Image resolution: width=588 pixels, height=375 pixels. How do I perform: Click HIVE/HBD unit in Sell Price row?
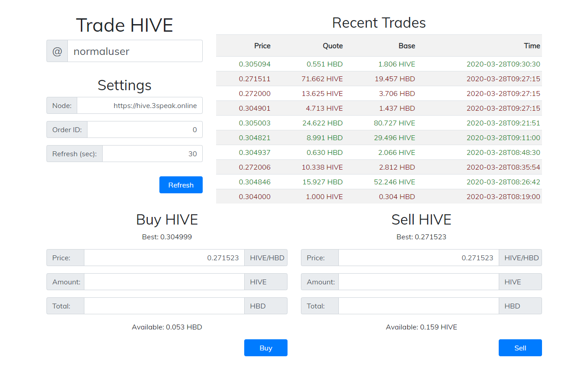pos(521,258)
